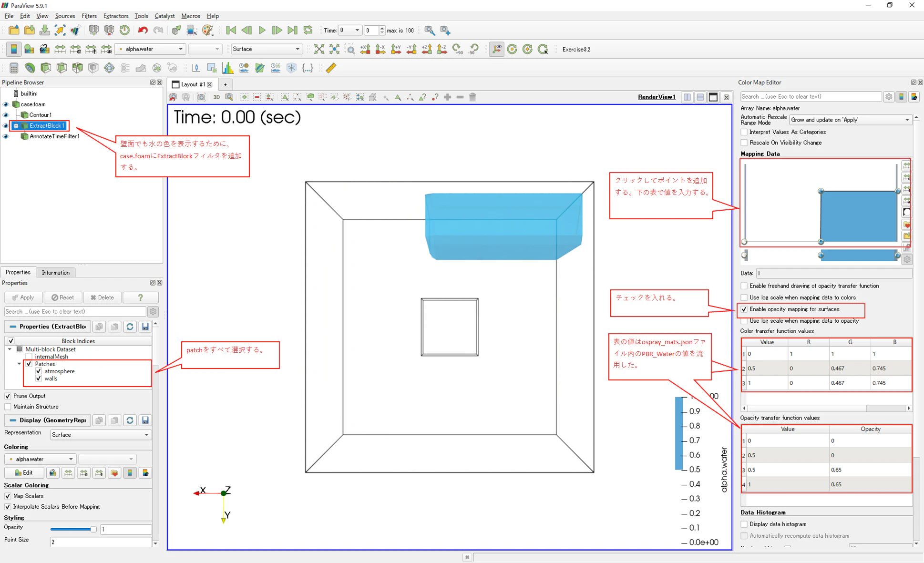This screenshot has width=924, height=563.
Task: Uncheck Enable opacity mapping for surfaces
Action: coord(744,309)
